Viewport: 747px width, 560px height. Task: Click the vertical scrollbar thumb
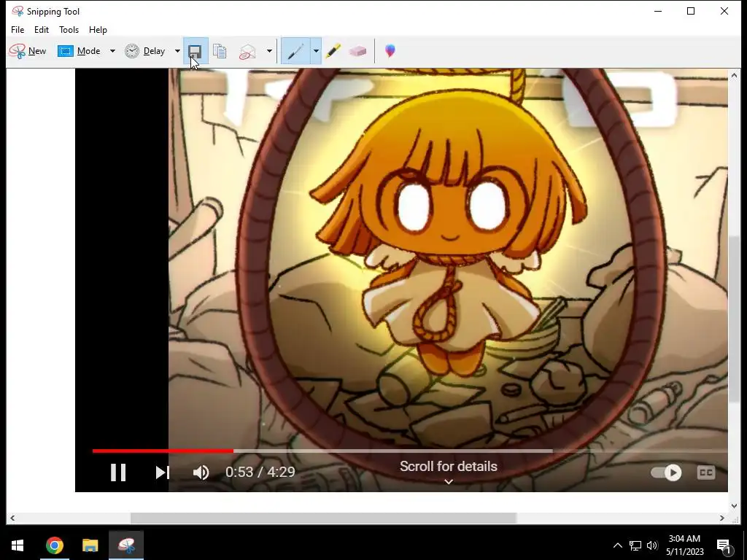(734, 320)
